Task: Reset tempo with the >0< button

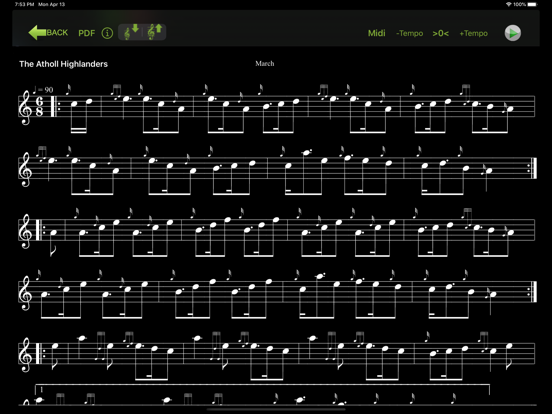Action: pyautogui.click(x=441, y=33)
